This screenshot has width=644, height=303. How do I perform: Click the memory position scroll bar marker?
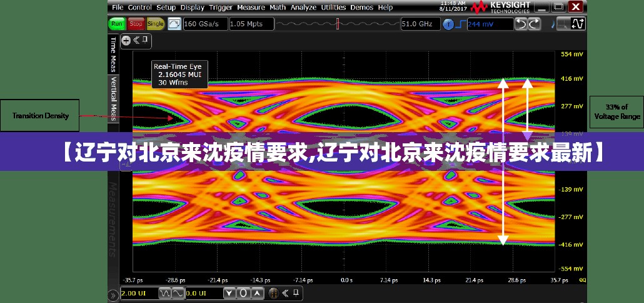[338, 24]
